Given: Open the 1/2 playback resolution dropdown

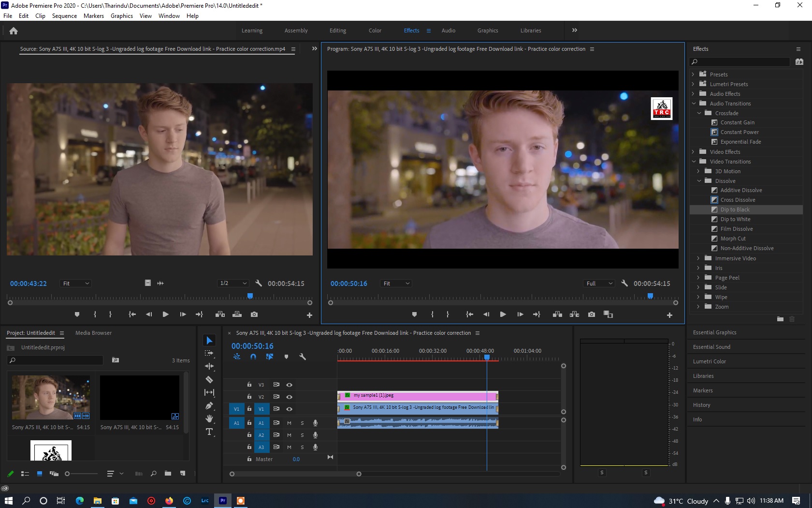Looking at the screenshot, I should point(233,283).
